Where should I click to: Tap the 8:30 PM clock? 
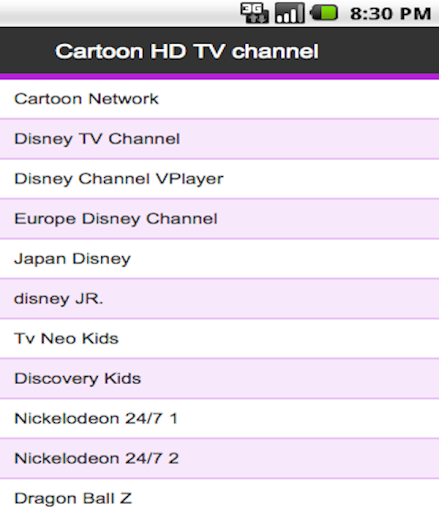pyautogui.click(x=390, y=14)
